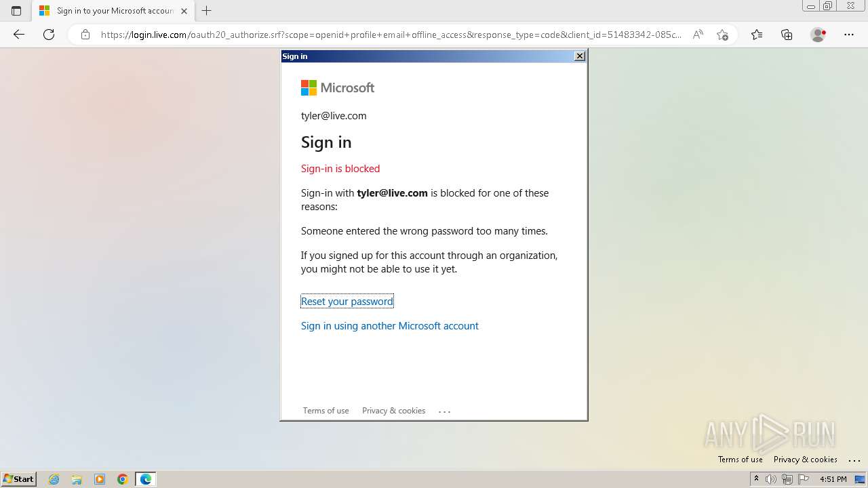Open the browser profile avatar

click(x=818, y=35)
